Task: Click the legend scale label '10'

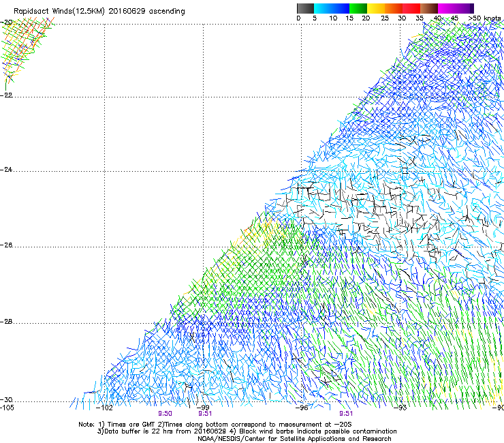Action: tap(333, 18)
